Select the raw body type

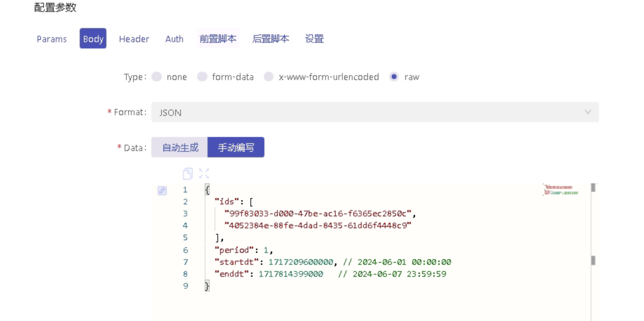(x=394, y=77)
